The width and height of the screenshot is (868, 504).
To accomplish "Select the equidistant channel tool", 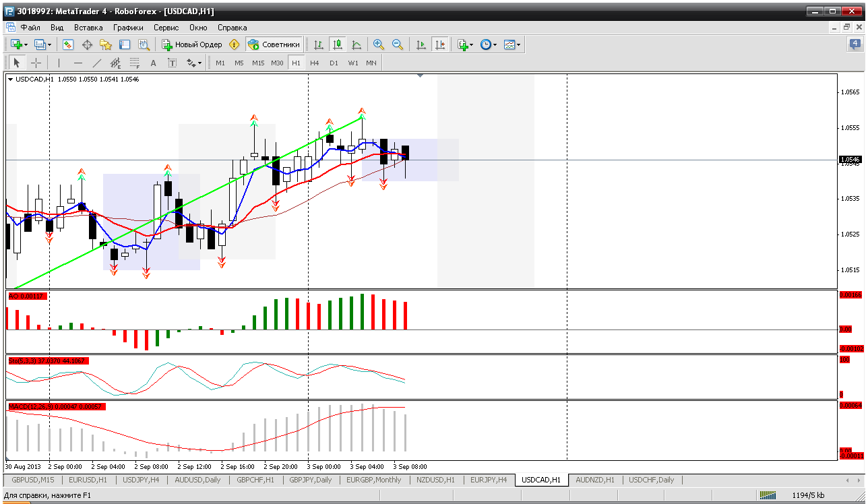I will click(x=115, y=63).
